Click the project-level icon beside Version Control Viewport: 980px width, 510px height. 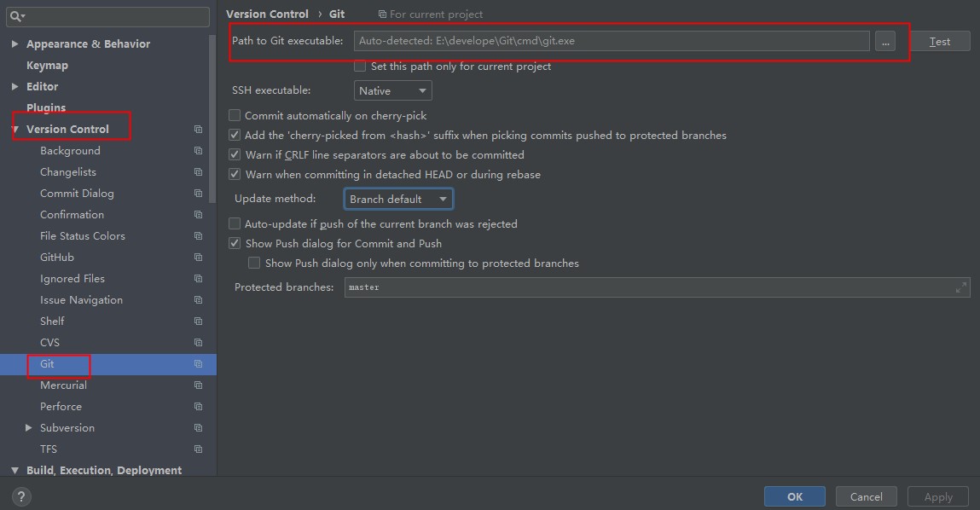coord(198,130)
